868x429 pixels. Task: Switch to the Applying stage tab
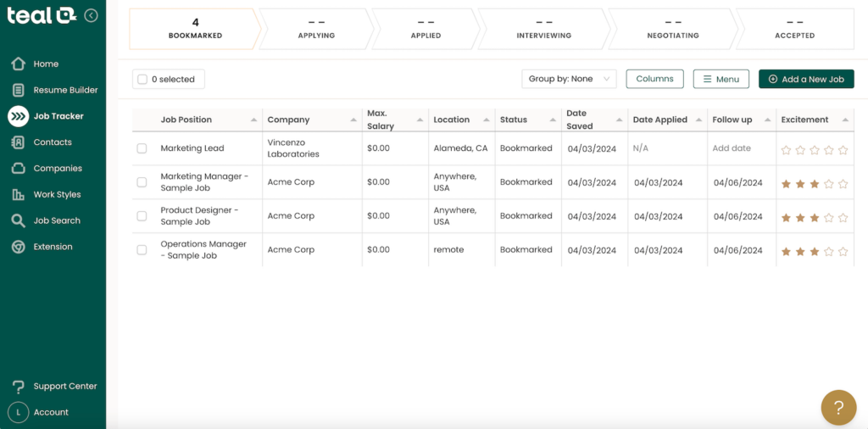(316, 29)
